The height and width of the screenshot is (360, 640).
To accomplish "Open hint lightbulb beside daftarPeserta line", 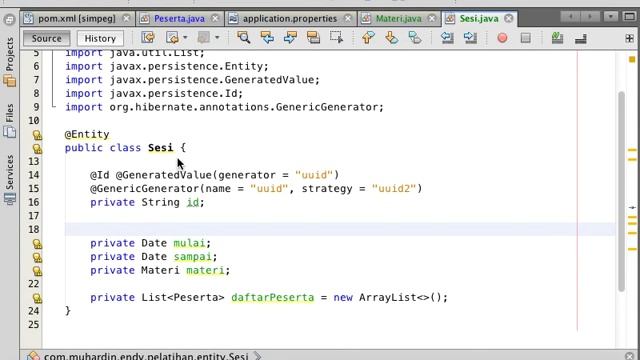I will pos(37,298).
